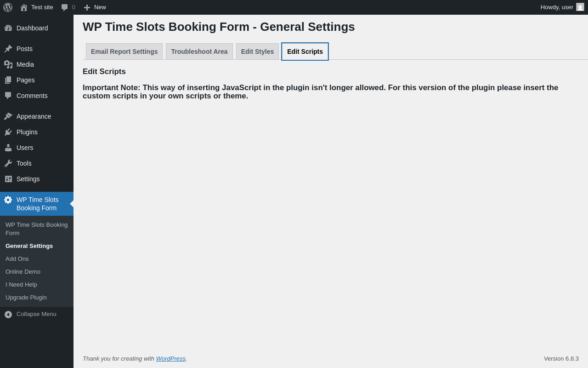Open the Edit Styles tab
Viewport: 588px width, 368px height.
click(257, 52)
